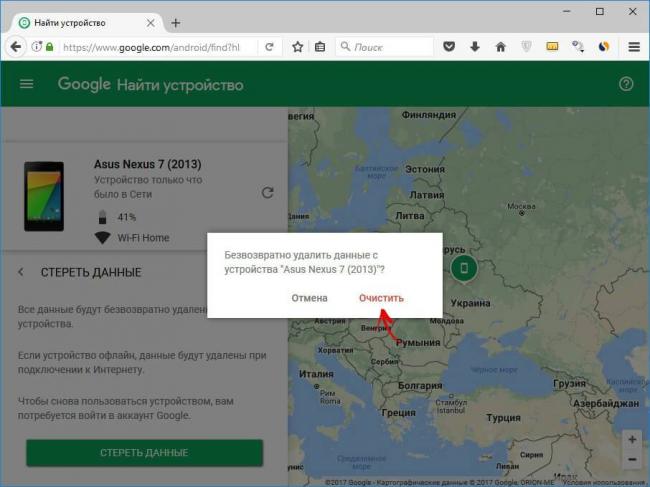Open the help question mark icon
Screen dimensions: 650x487
pos(626,84)
